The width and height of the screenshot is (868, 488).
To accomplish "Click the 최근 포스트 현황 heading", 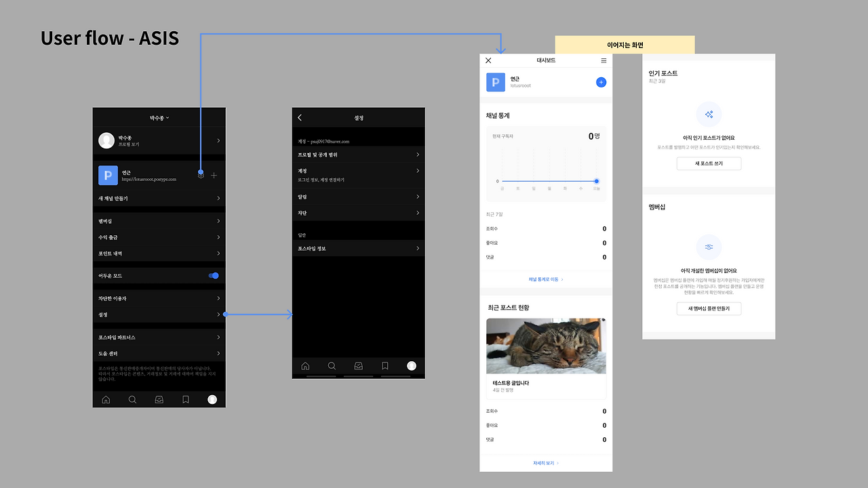I will (x=509, y=308).
